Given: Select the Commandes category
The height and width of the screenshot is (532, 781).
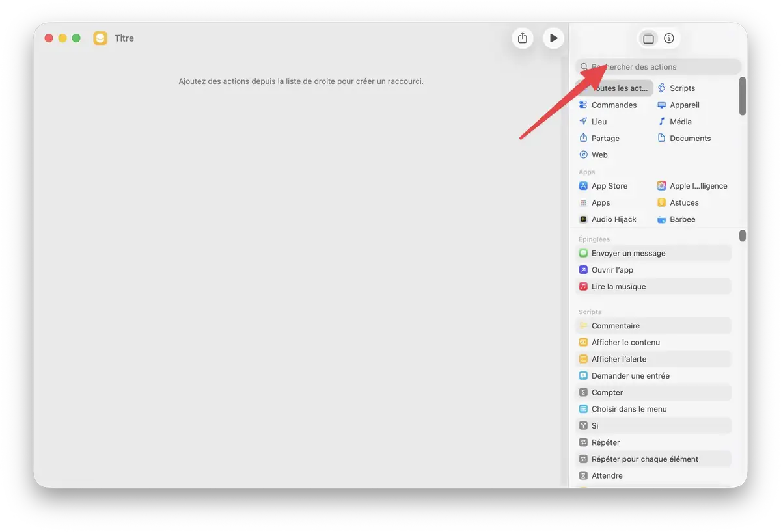Looking at the screenshot, I should click(x=612, y=105).
